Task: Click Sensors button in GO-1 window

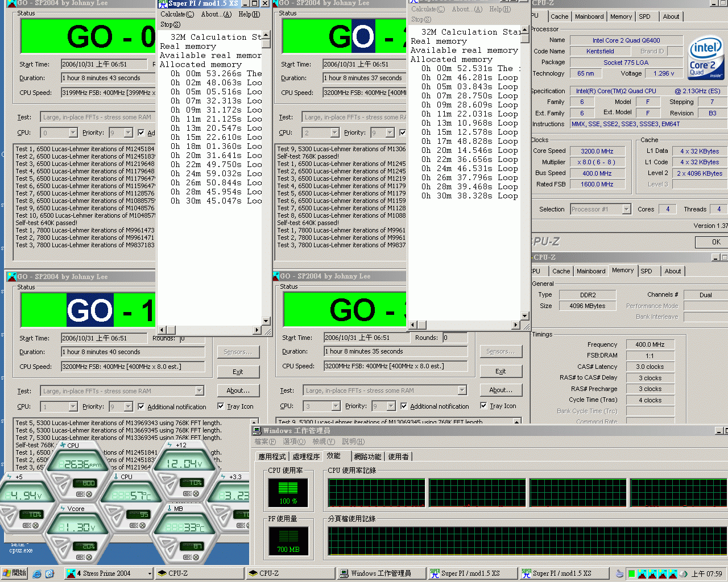Action: pyautogui.click(x=238, y=352)
